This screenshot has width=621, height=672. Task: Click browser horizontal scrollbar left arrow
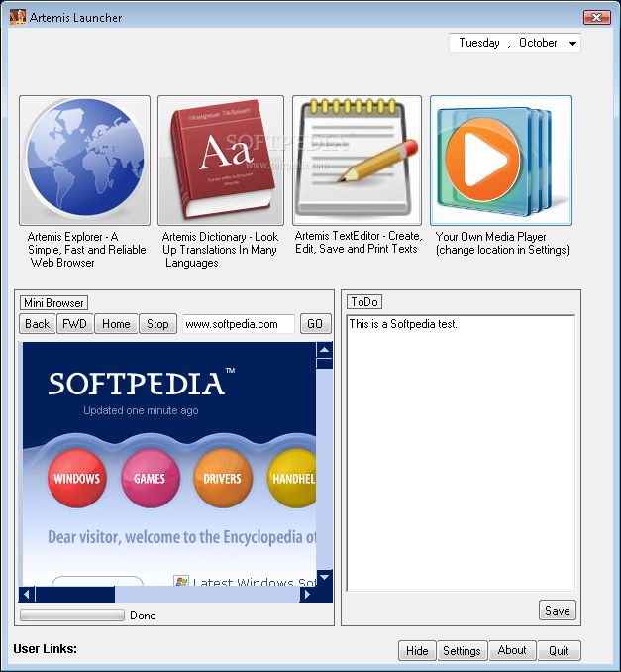(x=27, y=594)
